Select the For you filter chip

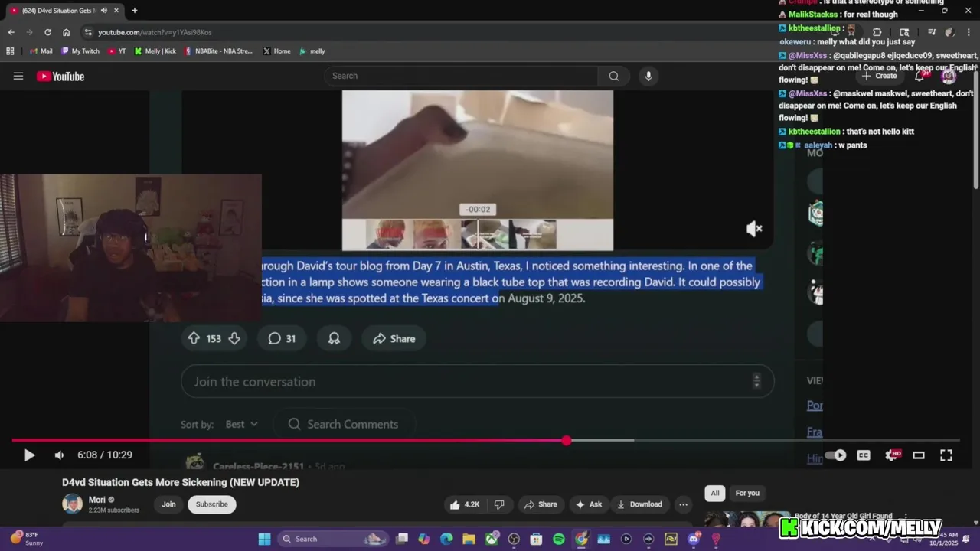[747, 493]
